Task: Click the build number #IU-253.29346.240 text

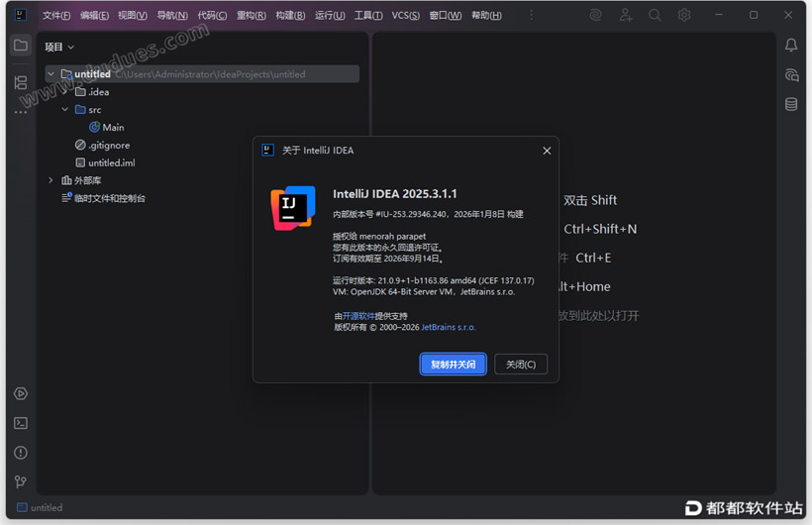Action: tap(411, 214)
